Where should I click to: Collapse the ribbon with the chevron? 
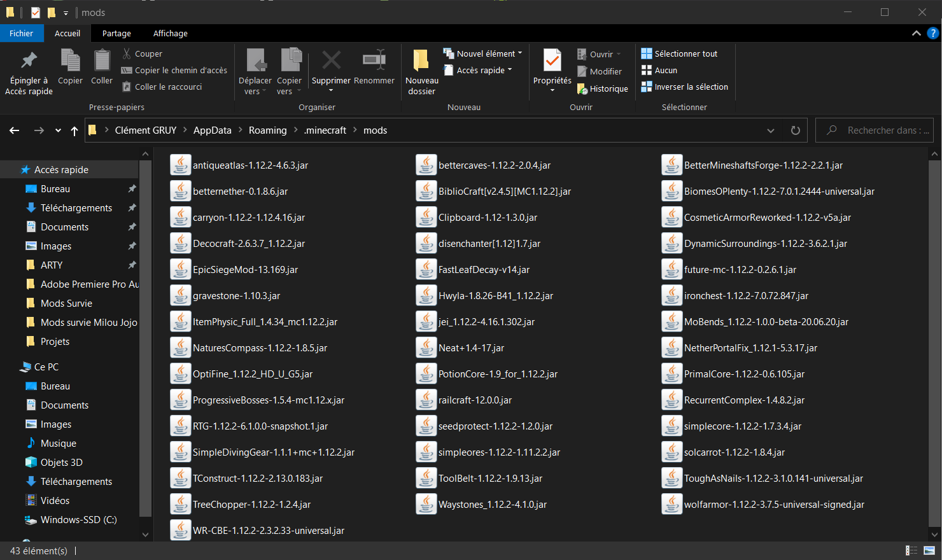tap(916, 33)
